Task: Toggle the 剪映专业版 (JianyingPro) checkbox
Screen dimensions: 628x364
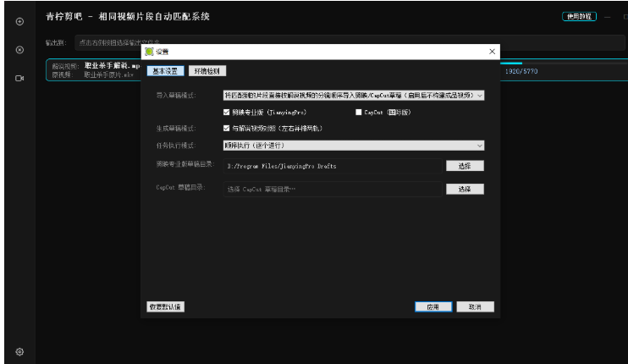Action: pyautogui.click(x=226, y=112)
